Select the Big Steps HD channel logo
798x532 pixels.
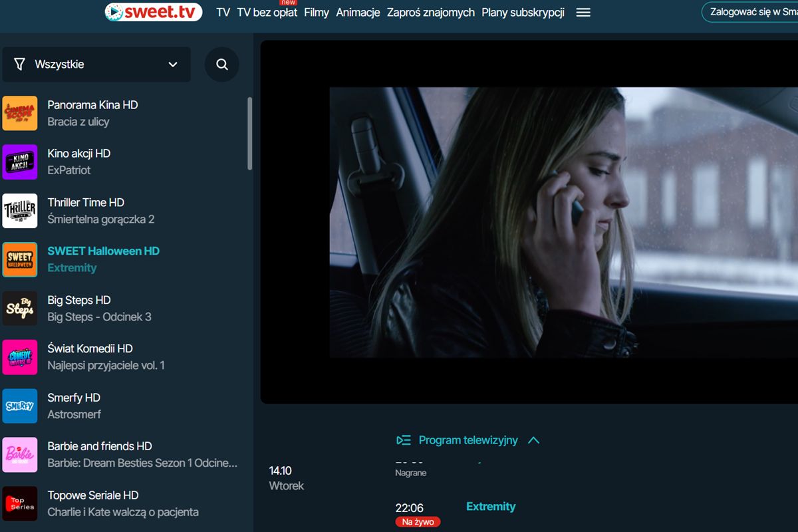coord(20,309)
